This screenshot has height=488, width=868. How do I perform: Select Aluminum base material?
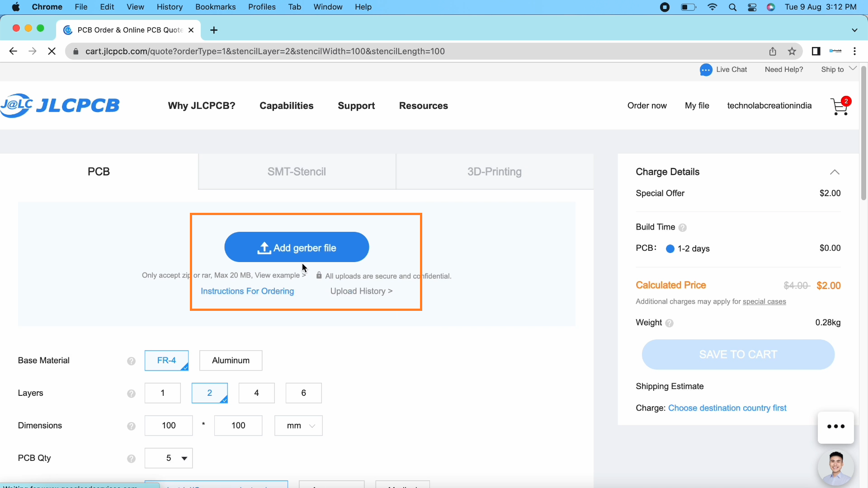[x=231, y=361]
